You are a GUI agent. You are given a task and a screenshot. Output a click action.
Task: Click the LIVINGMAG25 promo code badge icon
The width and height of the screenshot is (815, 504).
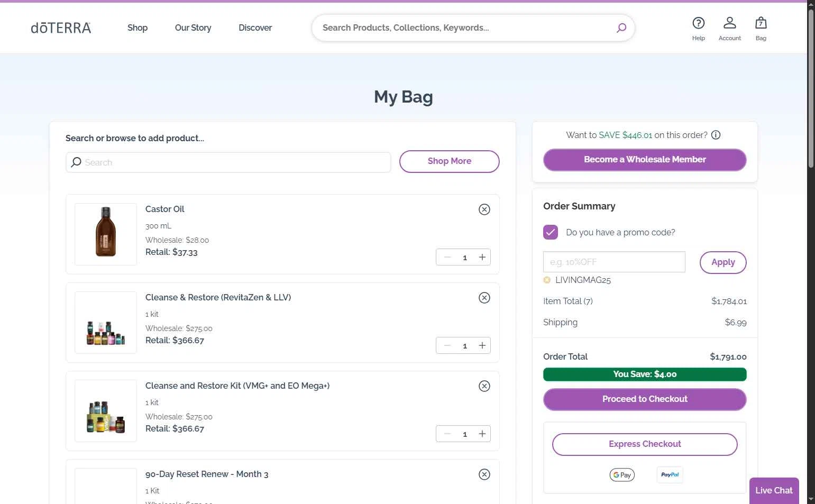[547, 280]
